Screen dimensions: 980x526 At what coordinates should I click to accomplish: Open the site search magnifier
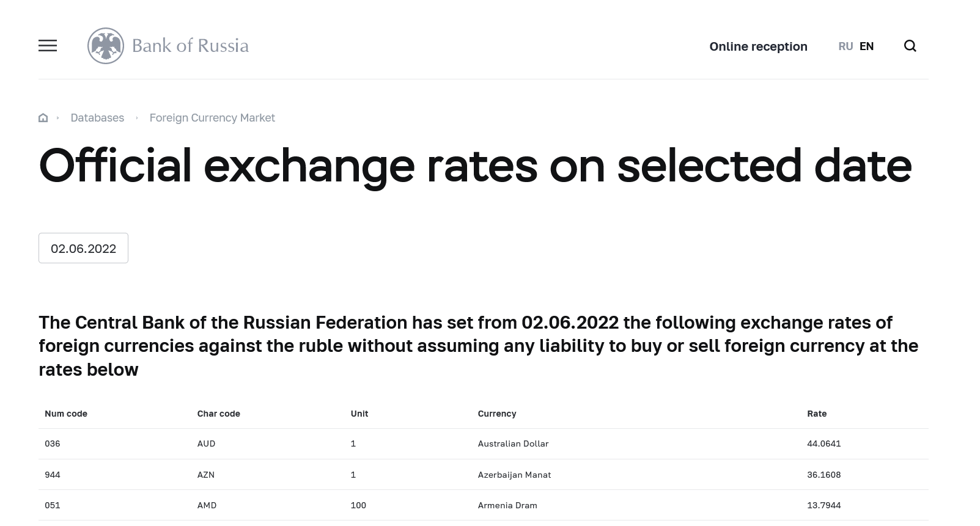(x=910, y=46)
